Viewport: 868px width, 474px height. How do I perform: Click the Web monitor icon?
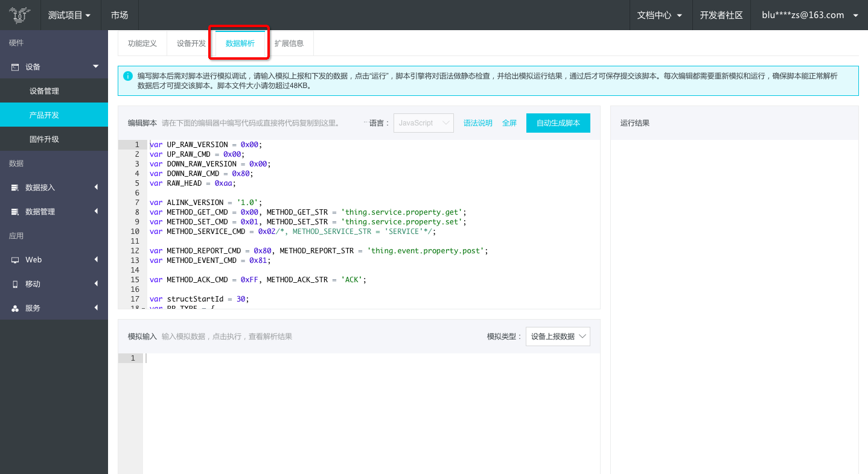point(15,260)
